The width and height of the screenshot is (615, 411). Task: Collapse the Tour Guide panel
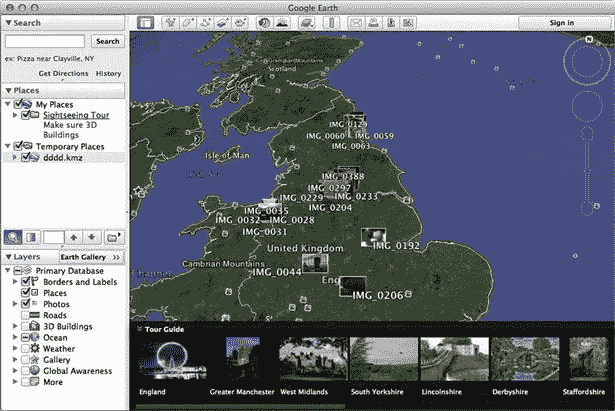pos(139,329)
